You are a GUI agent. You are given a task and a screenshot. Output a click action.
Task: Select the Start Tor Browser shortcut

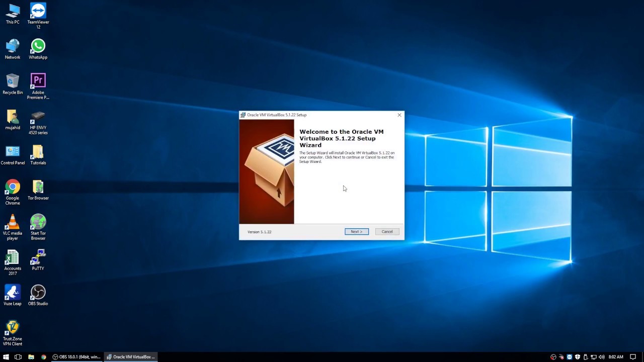38,227
